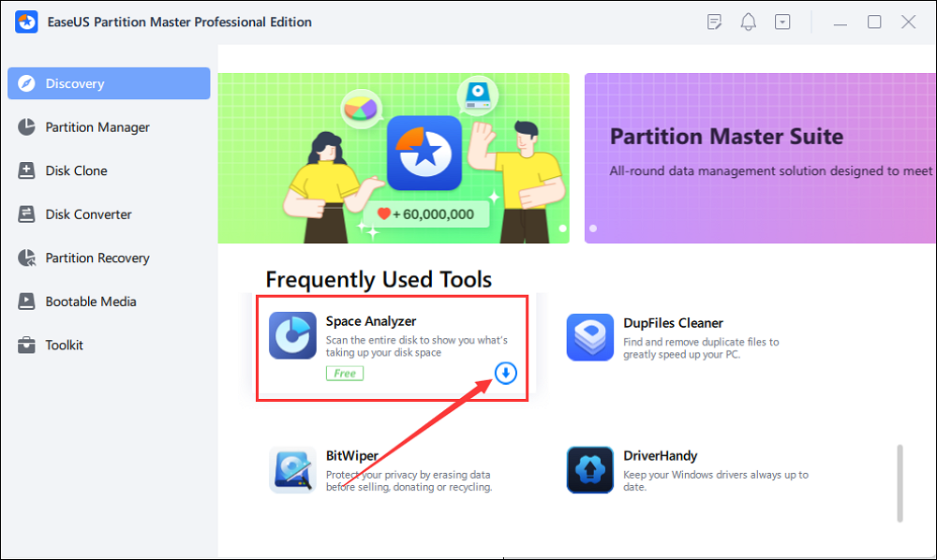Click the Partition Manager pie icon
937x560 pixels.
(x=26, y=126)
